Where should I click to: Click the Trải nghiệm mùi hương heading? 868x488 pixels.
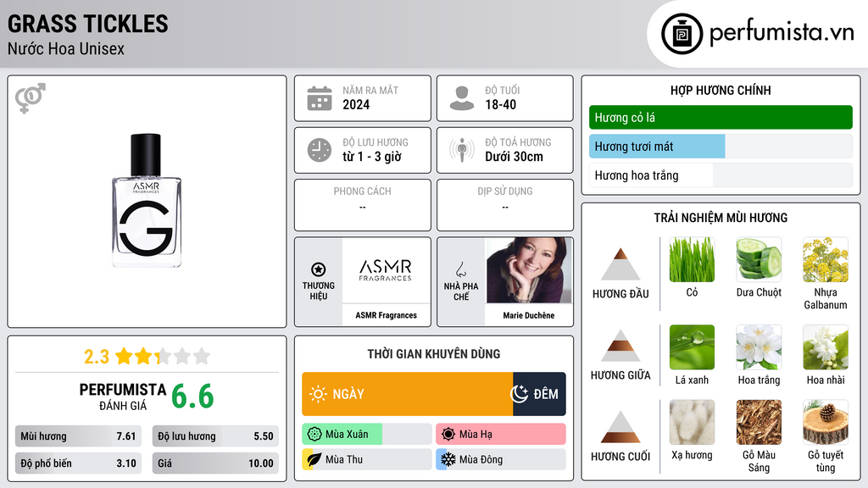pyautogui.click(x=721, y=218)
